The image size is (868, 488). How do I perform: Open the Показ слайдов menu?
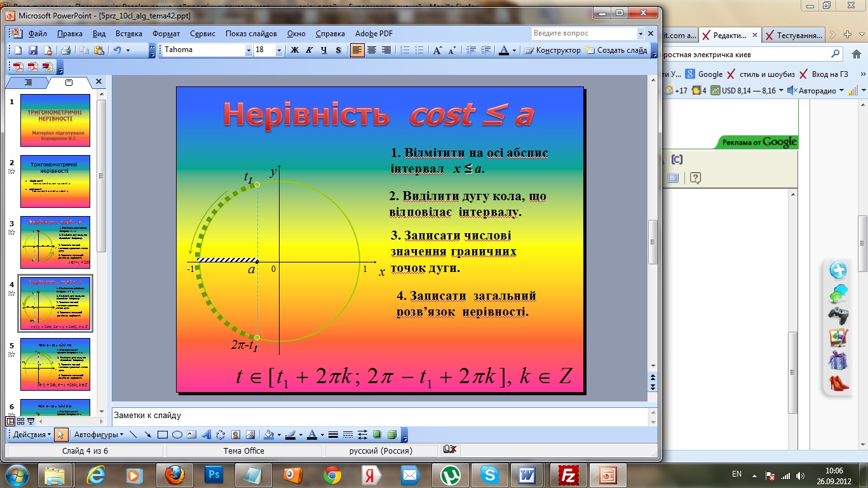(x=251, y=34)
